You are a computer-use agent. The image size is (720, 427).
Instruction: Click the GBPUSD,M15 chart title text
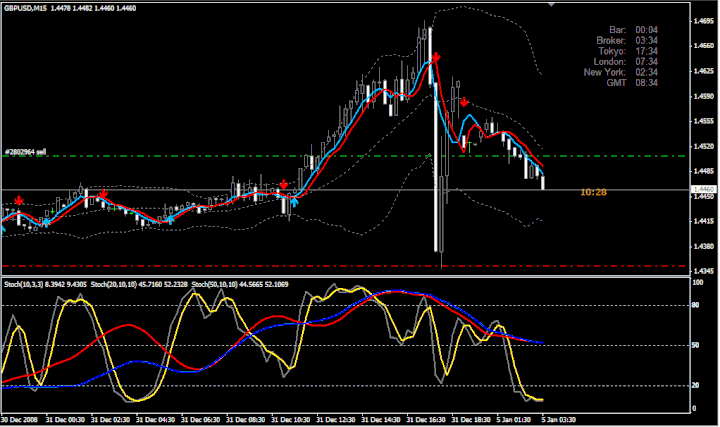point(25,8)
